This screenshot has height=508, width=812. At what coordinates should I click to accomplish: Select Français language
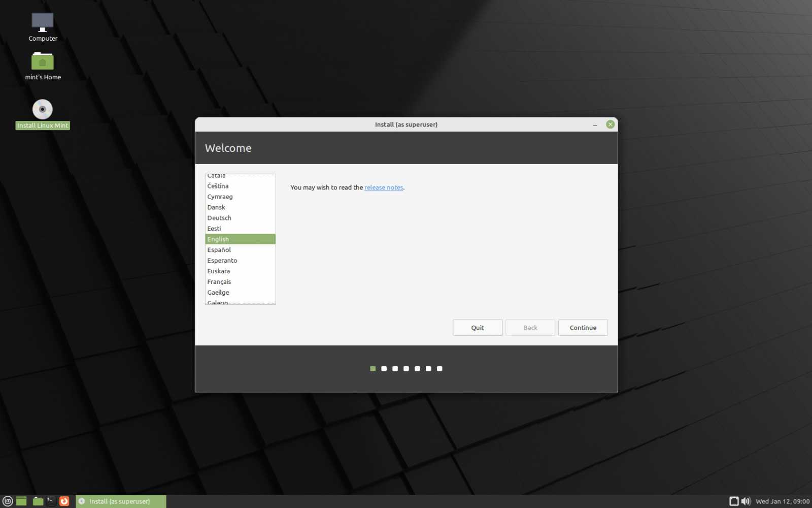241,282
